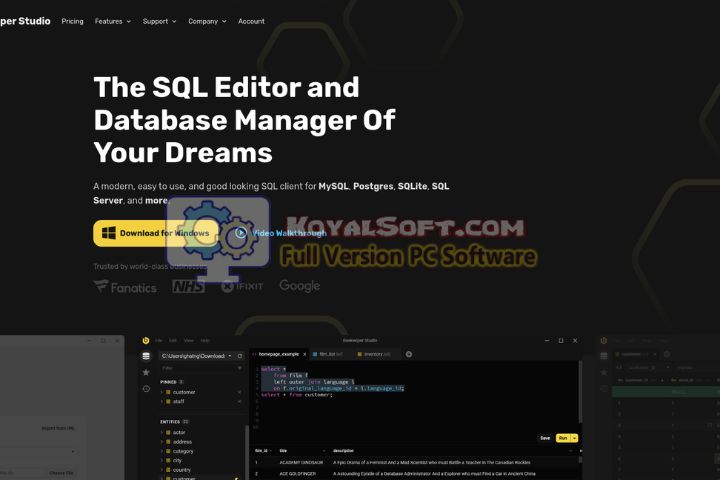This screenshot has width=720, height=480.
Task: Go to the Account page
Action: [251, 21]
